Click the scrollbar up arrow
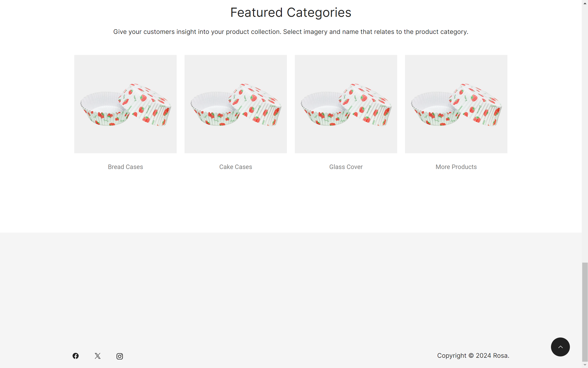Image resolution: width=588 pixels, height=368 pixels. (x=585, y=3)
